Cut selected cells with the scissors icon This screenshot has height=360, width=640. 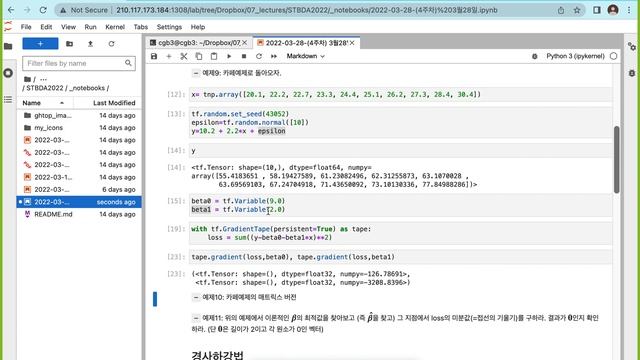coord(184,56)
